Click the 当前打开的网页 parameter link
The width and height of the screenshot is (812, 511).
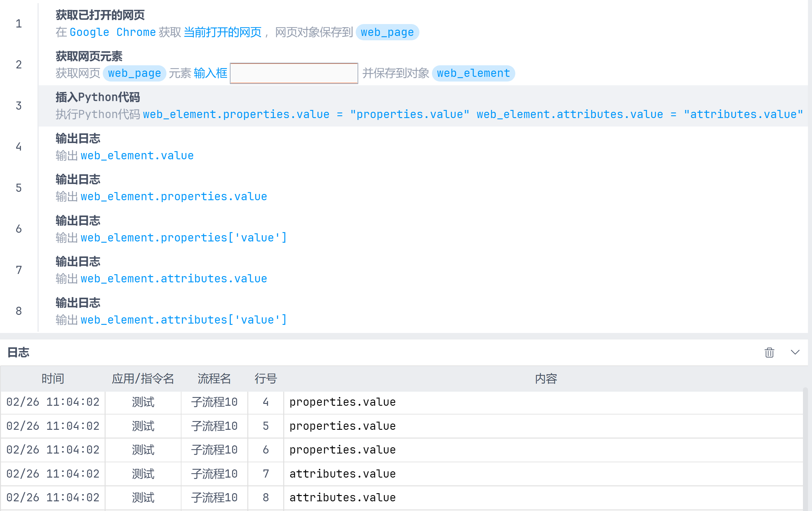[223, 32]
